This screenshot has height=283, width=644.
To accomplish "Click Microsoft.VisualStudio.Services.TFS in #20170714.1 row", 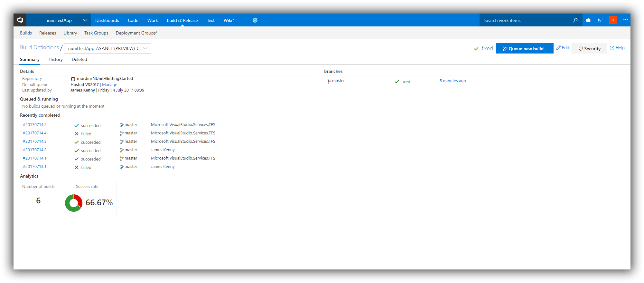I will [183, 158].
